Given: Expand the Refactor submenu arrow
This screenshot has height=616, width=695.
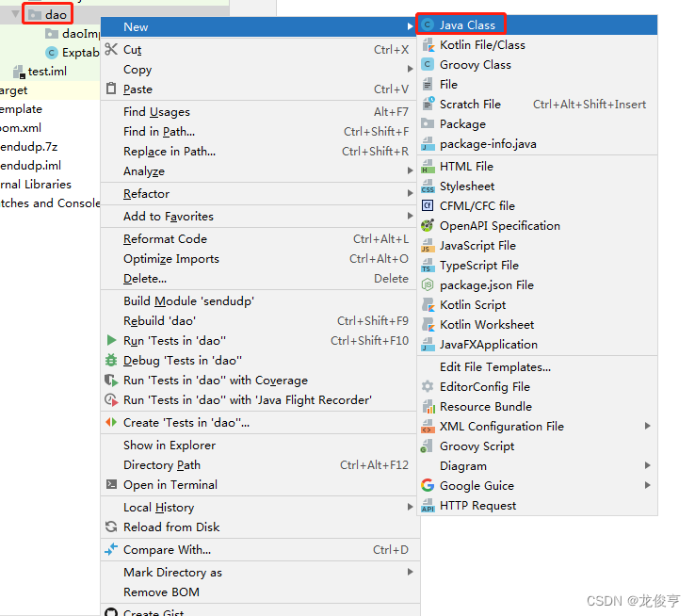Looking at the screenshot, I should click(x=410, y=193).
